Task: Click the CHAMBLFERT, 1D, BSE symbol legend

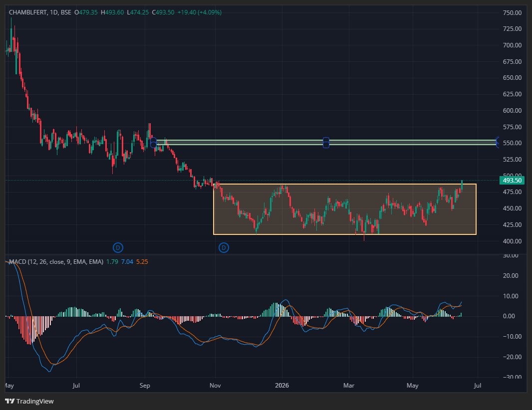Action: (x=40, y=12)
